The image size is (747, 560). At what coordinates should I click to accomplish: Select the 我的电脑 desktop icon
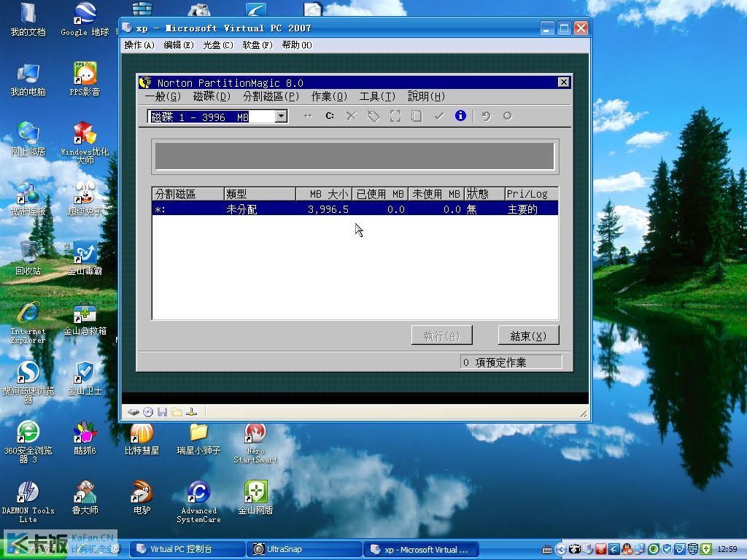28,79
